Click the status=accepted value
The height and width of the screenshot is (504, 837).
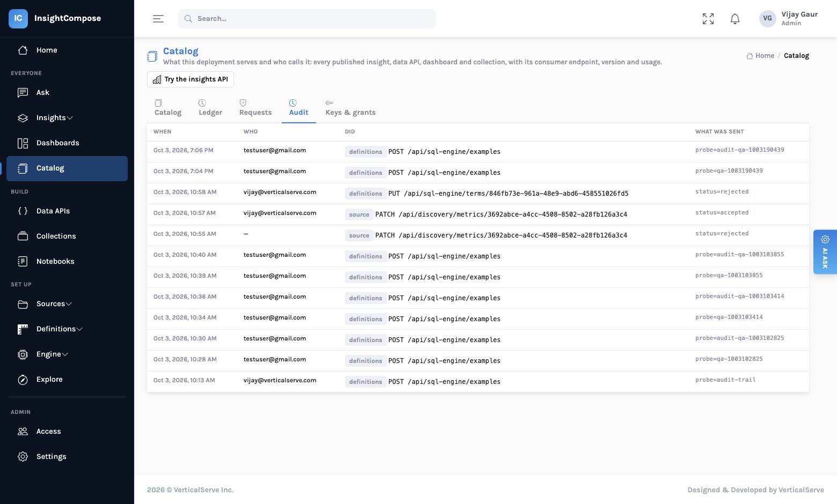(722, 212)
